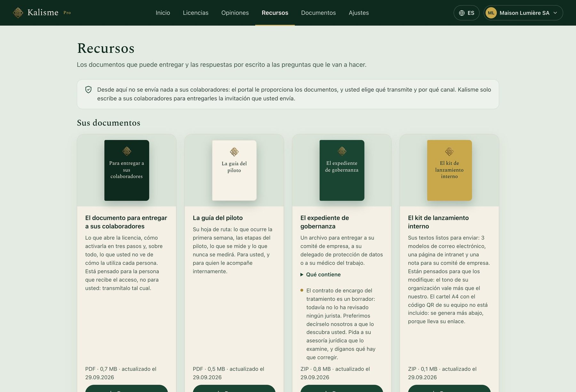Click the knot emblem on the dark collaborators cover

[127, 151]
